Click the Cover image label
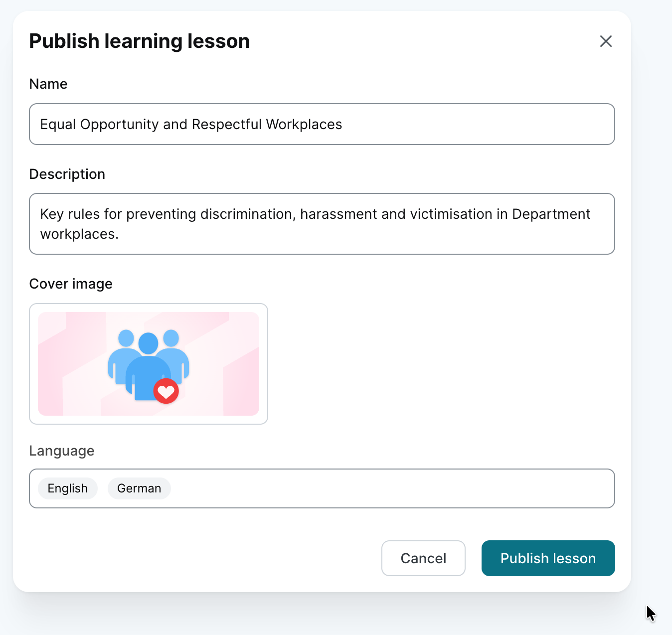This screenshot has width=672, height=635. (x=71, y=284)
